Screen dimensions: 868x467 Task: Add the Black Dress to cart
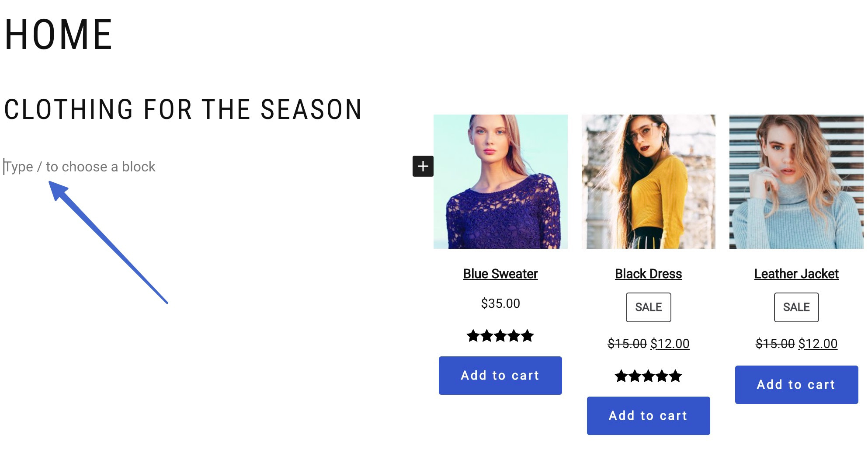[648, 416]
